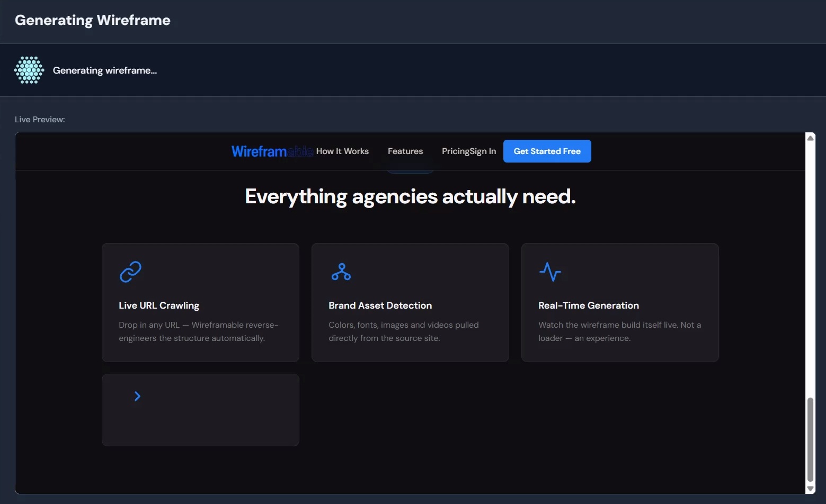The width and height of the screenshot is (826, 504).
Task: Select the Live URL Crawling link icon
Action: 130,272
